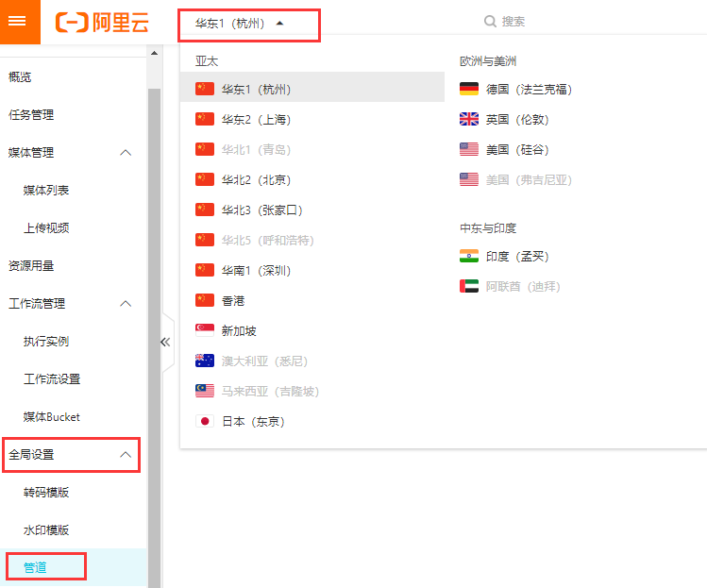The image size is (707, 588).
Task: Click the 搜索 search field
Action: pyautogui.click(x=513, y=21)
